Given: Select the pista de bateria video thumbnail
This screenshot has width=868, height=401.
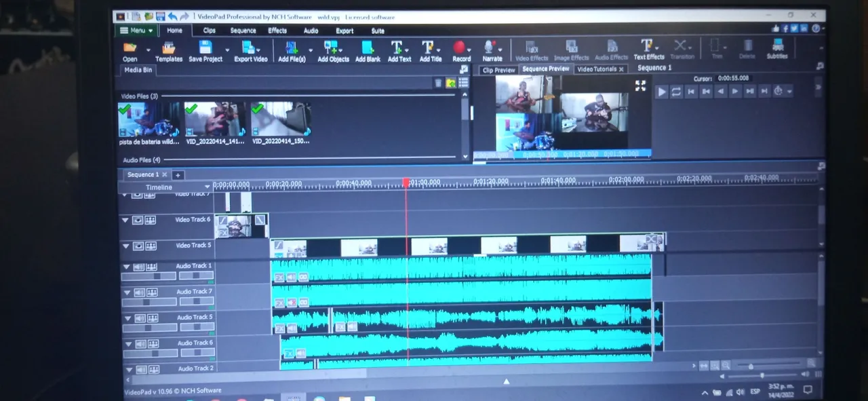Looking at the screenshot, I should (149, 119).
